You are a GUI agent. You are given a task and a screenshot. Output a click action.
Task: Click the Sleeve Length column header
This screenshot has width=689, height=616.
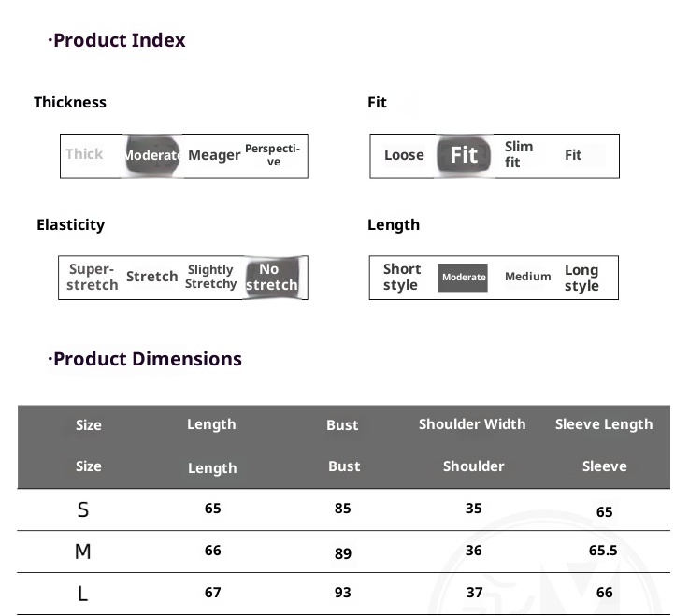(x=604, y=424)
